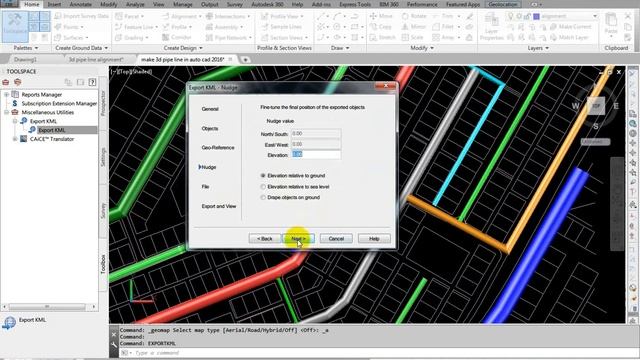Click the Corridor tool in Create Design
This screenshot has height=360, width=640.
(177, 37)
